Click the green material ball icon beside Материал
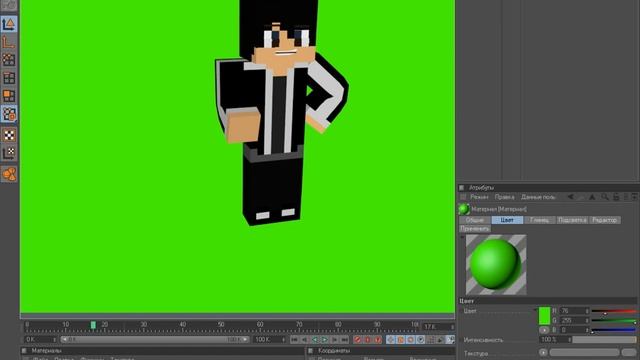Viewport: 640px width, 360px height. [x=464, y=209]
